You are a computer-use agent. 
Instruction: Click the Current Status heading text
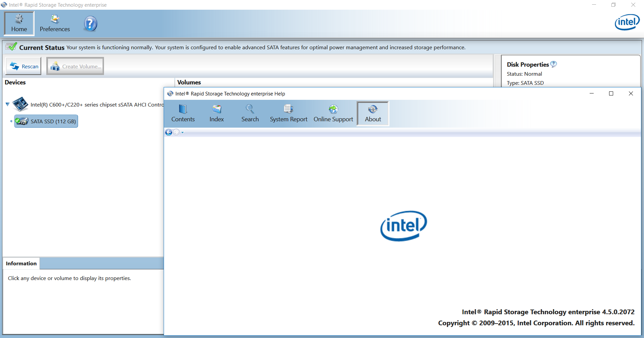coord(42,48)
